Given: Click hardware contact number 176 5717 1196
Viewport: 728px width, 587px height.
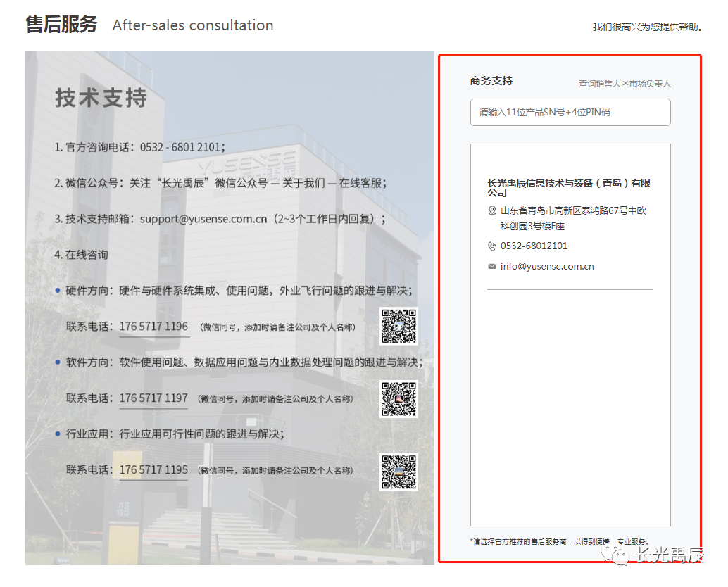Looking at the screenshot, I should 153,327.
